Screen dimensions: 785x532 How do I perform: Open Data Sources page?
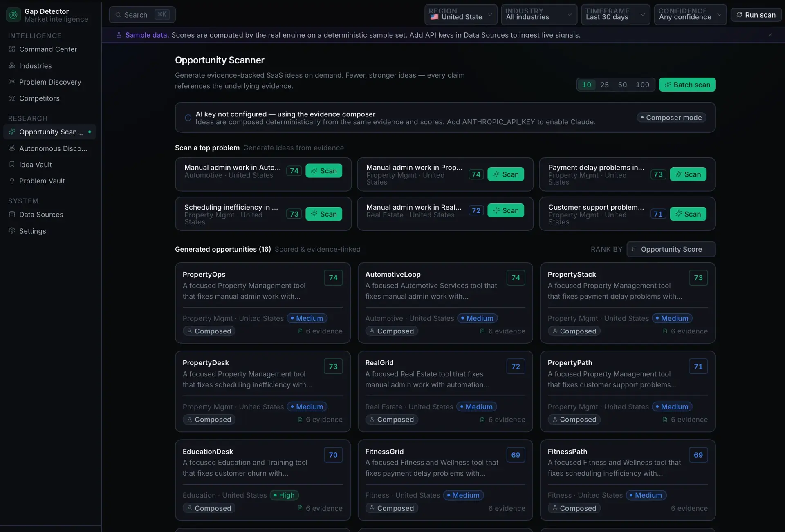(x=49, y=214)
